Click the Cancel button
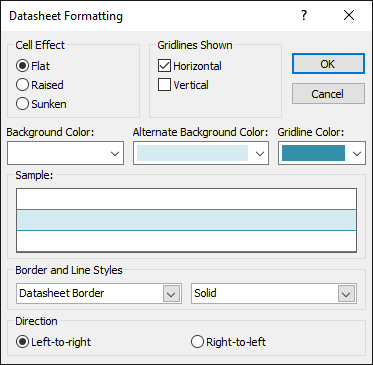Image resolution: width=373 pixels, height=365 pixels. pos(328,94)
